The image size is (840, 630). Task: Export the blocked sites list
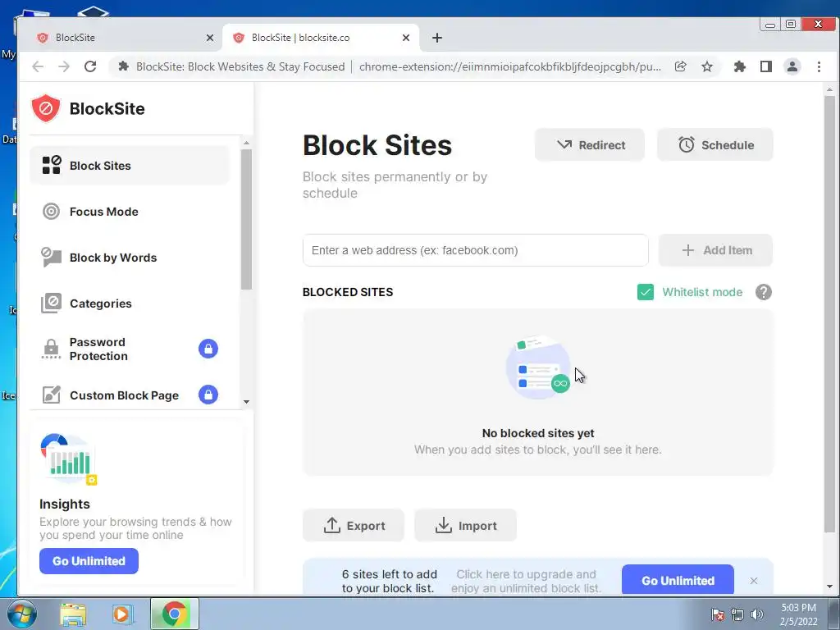pyautogui.click(x=354, y=526)
